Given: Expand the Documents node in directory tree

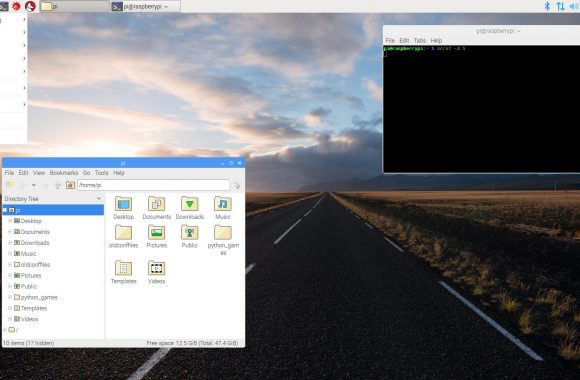Looking at the screenshot, I should coord(10,232).
